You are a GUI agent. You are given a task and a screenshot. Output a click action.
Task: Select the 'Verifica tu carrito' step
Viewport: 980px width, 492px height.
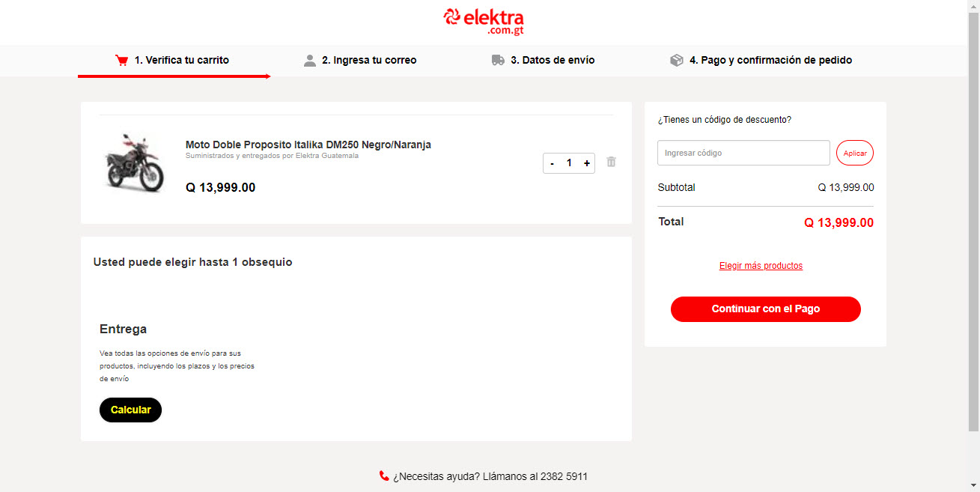click(182, 60)
